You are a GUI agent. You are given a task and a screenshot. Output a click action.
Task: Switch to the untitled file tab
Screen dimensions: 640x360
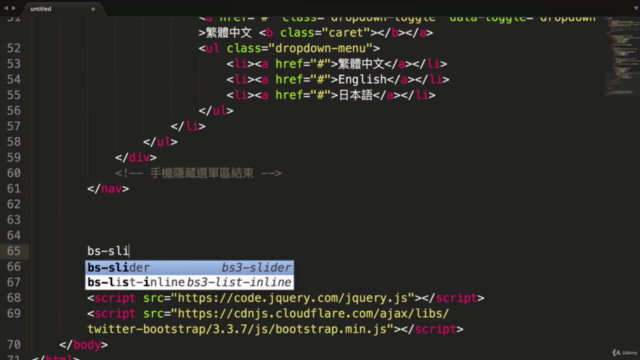pyautogui.click(x=41, y=9)
